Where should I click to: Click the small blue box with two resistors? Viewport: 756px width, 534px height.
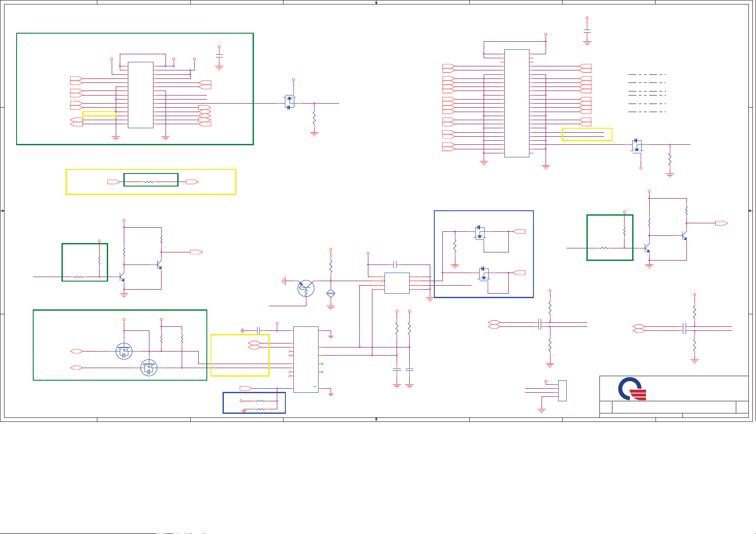click(254, 403)
